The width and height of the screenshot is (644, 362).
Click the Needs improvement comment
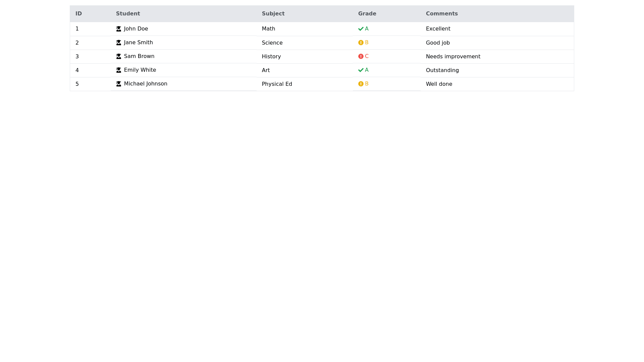coord(453,57)
